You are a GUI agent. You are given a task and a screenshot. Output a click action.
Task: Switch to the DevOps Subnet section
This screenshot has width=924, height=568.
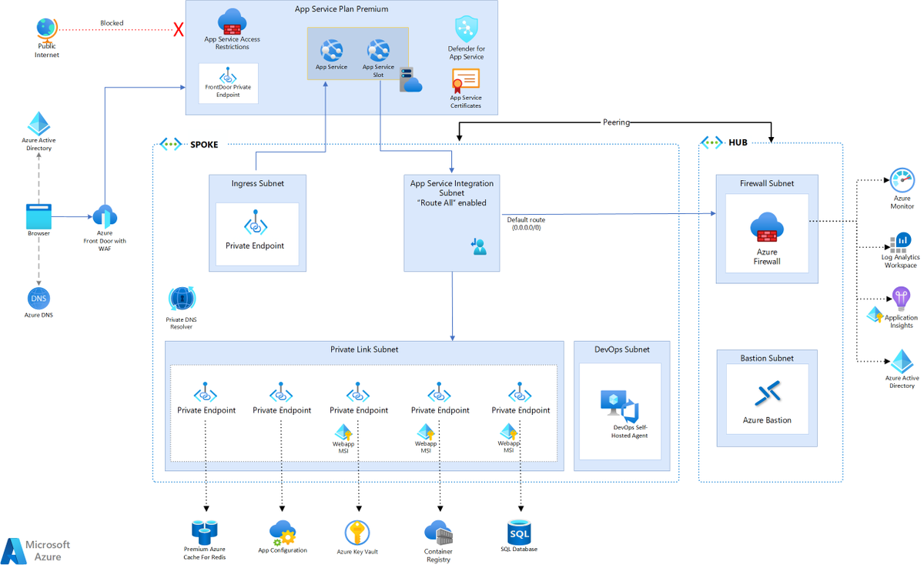(620, 349)
